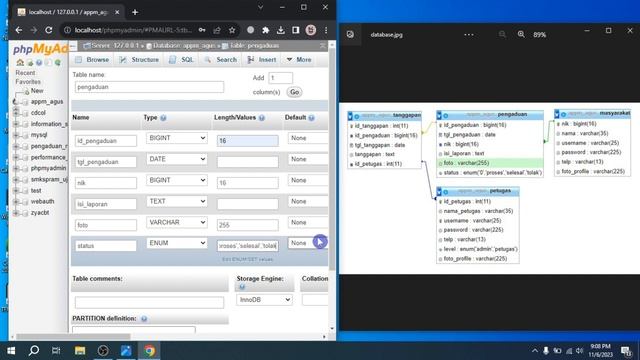
Task: Open Recent tables link in sidebar
Action: (25, 73)
